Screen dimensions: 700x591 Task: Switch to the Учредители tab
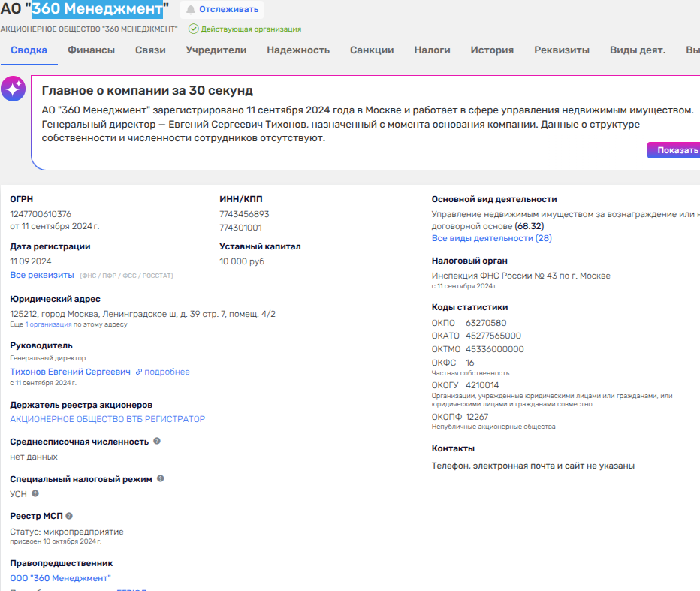coord(216,50)
